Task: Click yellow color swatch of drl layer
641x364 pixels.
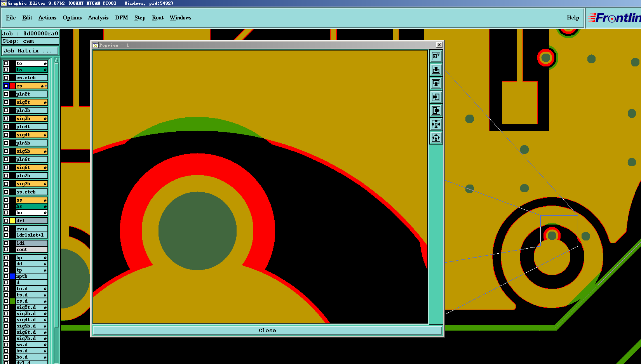Action: [x=12, y=221]
